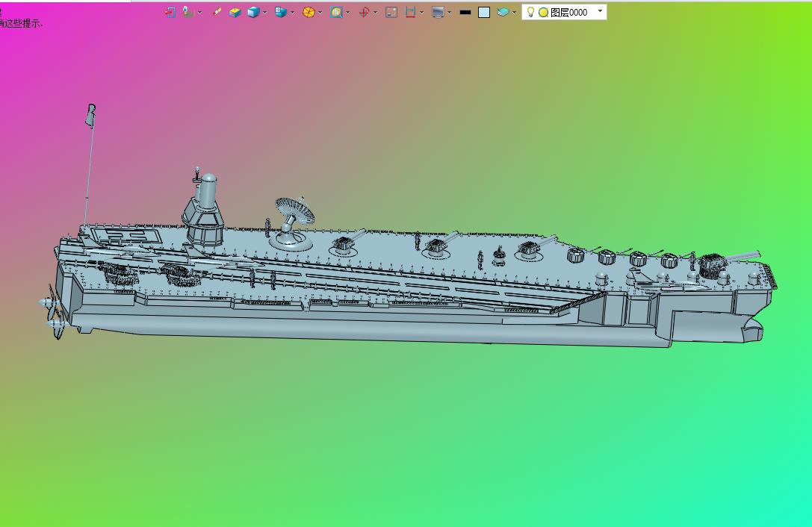Select the flag pole at the stern
812x527 pixels.
(89, 165)
